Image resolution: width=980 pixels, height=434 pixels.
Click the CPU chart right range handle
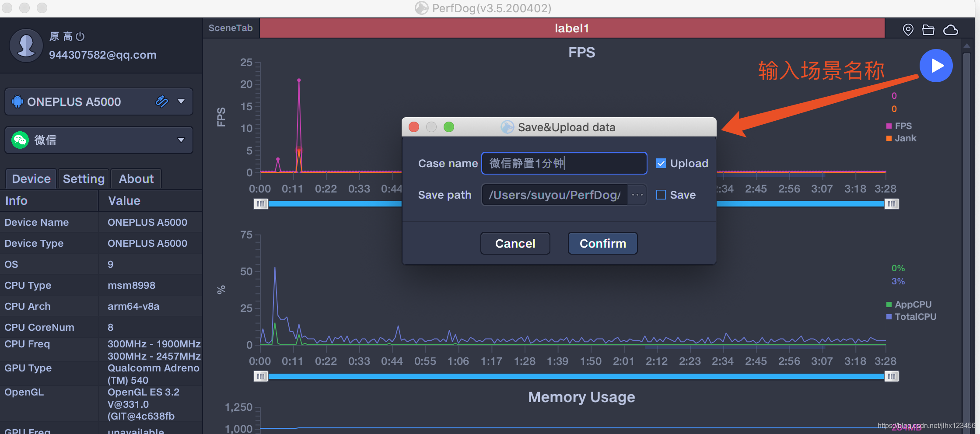[891, 376]
